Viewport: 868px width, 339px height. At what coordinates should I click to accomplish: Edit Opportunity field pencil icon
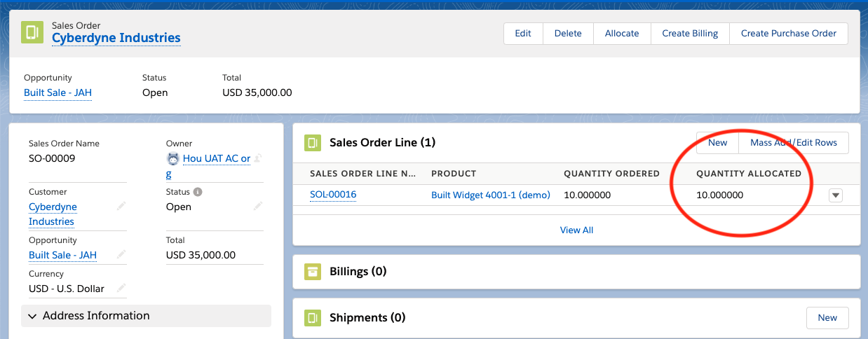tap(121, 255)
